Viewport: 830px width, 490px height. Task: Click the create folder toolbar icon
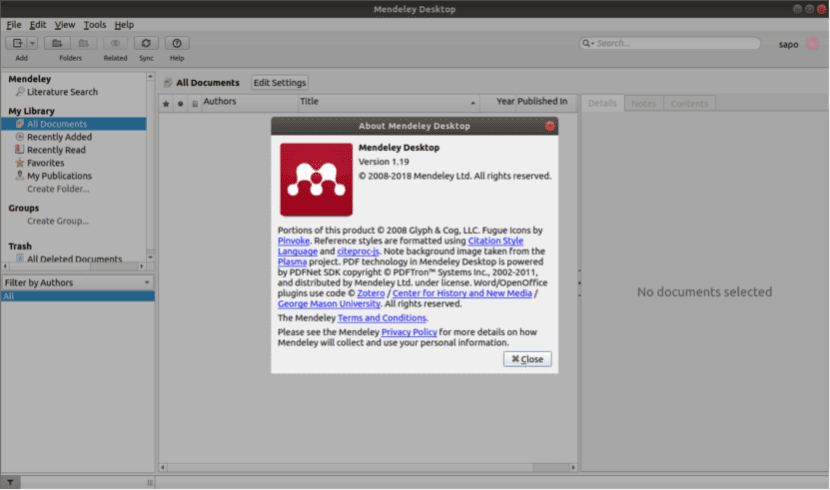[x=57, y=43]
